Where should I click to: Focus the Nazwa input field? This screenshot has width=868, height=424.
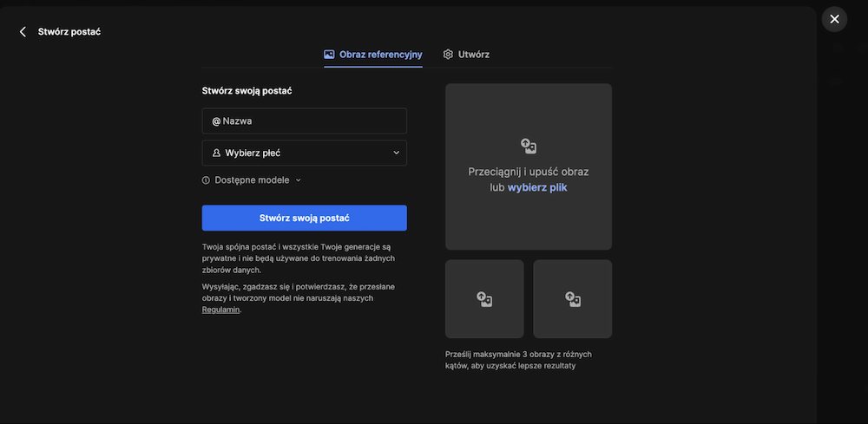(x=312, y=121)
